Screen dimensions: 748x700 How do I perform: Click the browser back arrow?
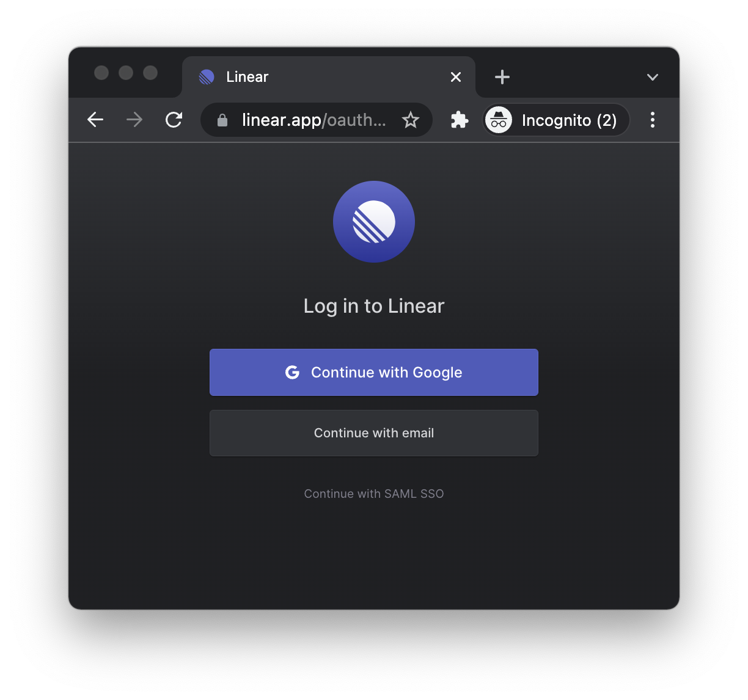(95, 120)
